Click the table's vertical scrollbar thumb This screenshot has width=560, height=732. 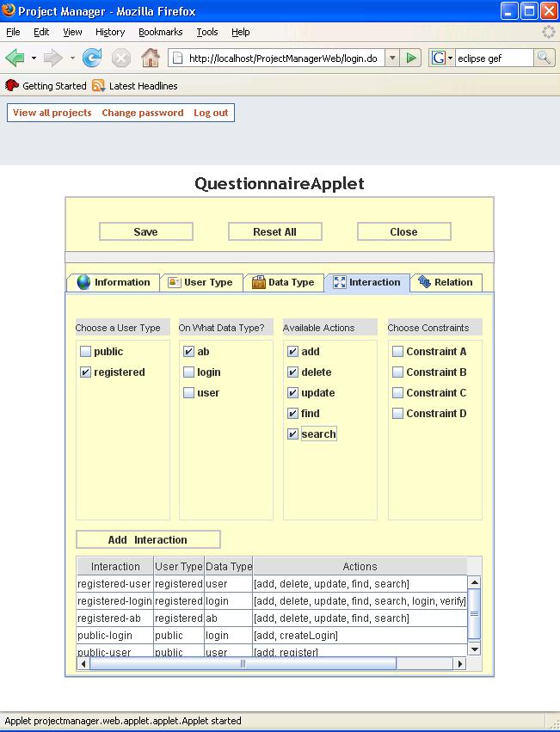(474, 613)
